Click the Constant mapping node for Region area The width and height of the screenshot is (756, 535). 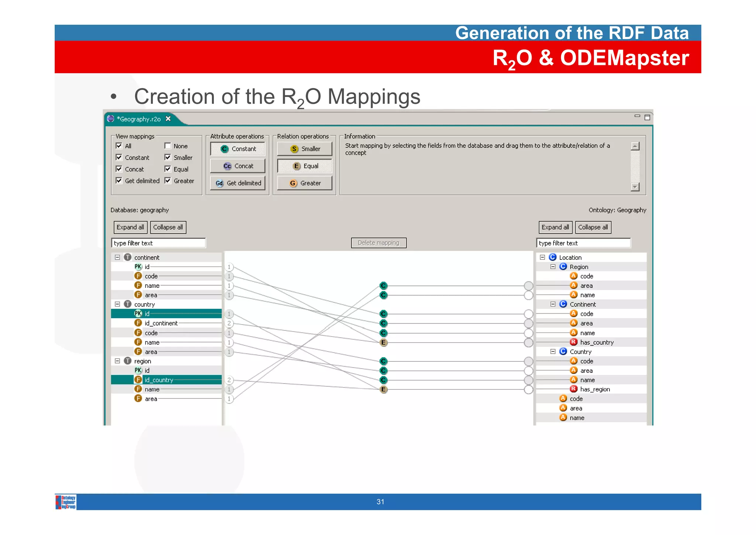point(384,286)
